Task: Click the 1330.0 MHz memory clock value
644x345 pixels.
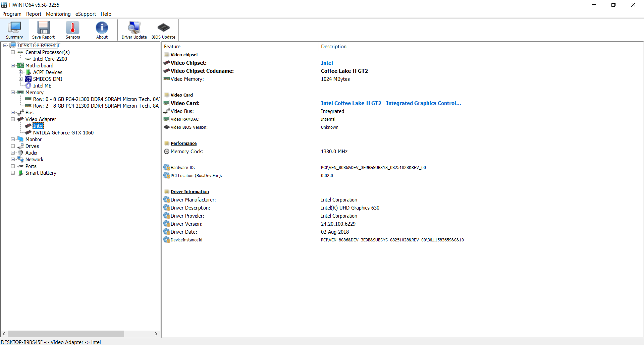Action: (334, 151)
